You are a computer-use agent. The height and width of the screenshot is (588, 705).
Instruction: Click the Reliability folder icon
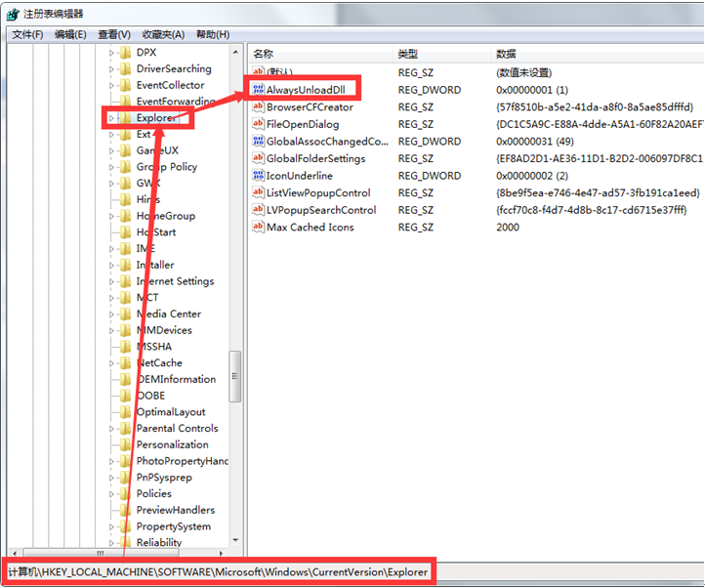(125, 542)
